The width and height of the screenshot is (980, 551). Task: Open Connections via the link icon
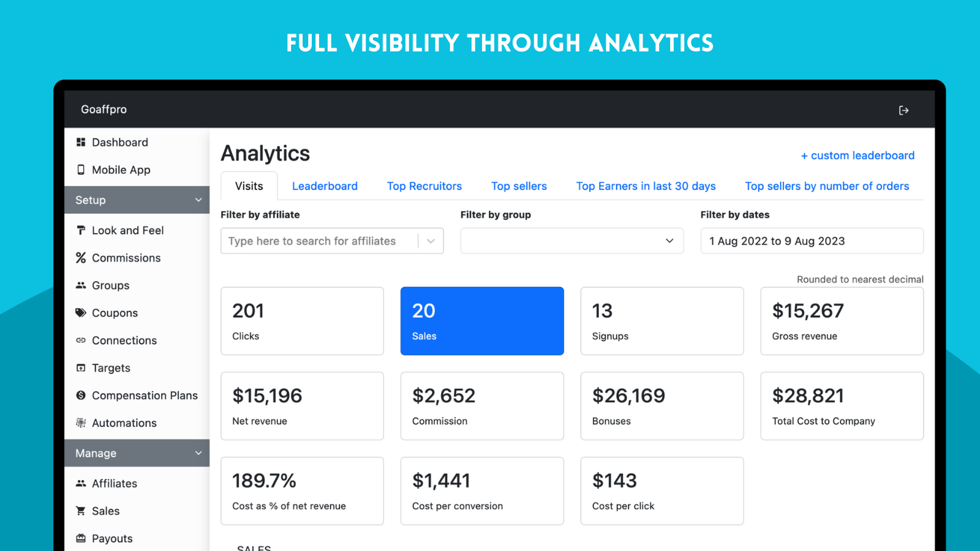point(81,340)
